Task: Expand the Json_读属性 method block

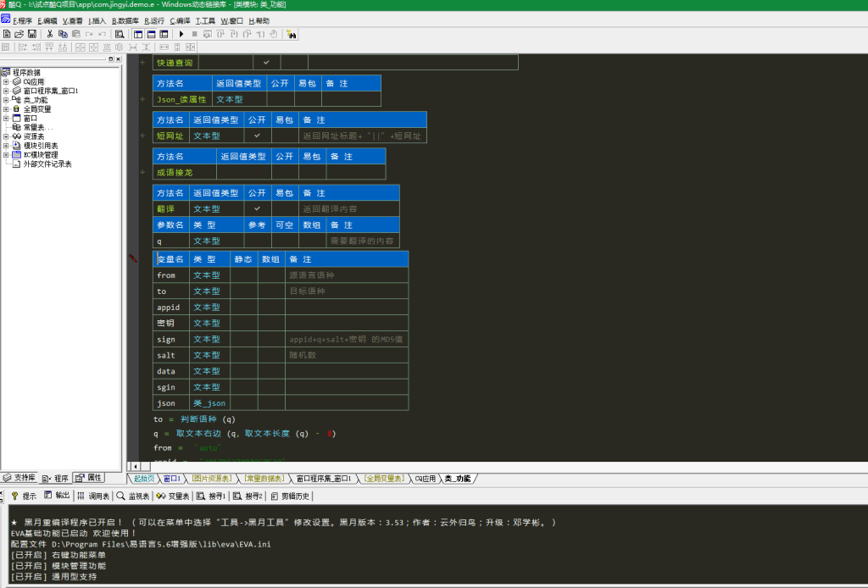Action: 142,99
